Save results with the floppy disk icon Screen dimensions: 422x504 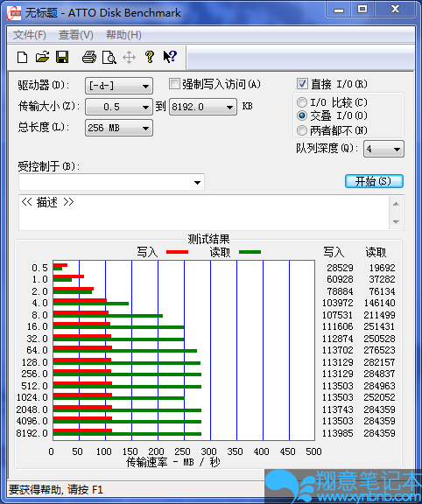click(x=62, y=57)
